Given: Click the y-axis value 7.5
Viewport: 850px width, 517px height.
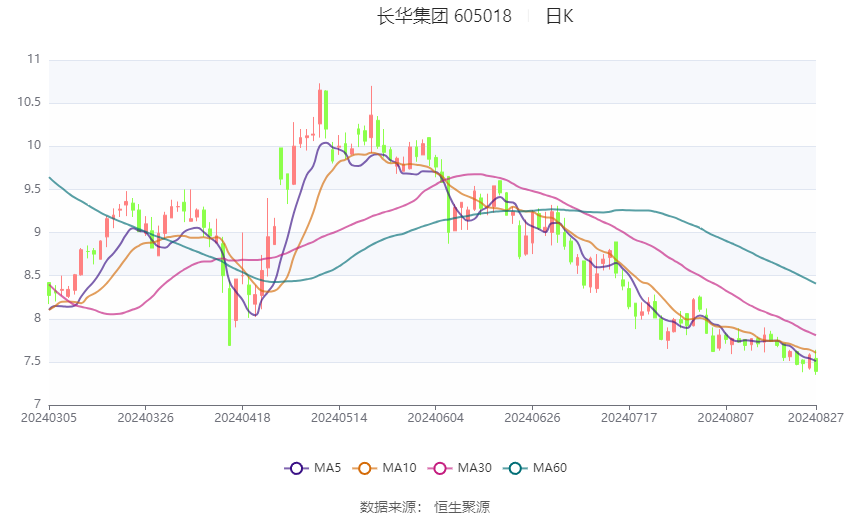Looking at the screenshot, I should [32, 361].
